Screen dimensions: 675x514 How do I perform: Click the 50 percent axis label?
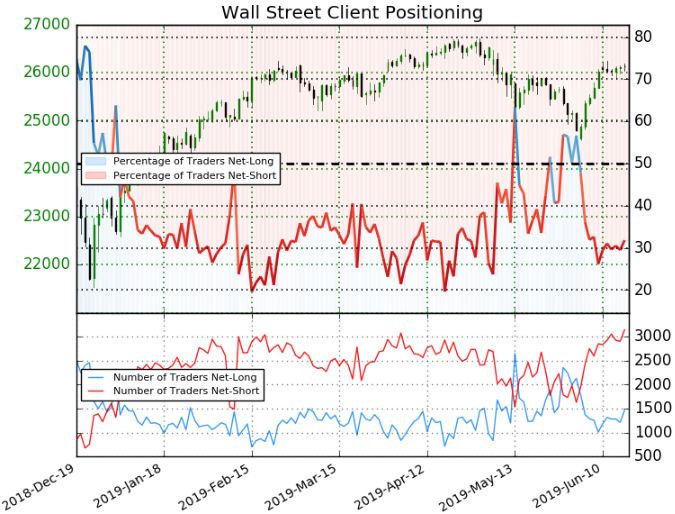tap(643, 163)
